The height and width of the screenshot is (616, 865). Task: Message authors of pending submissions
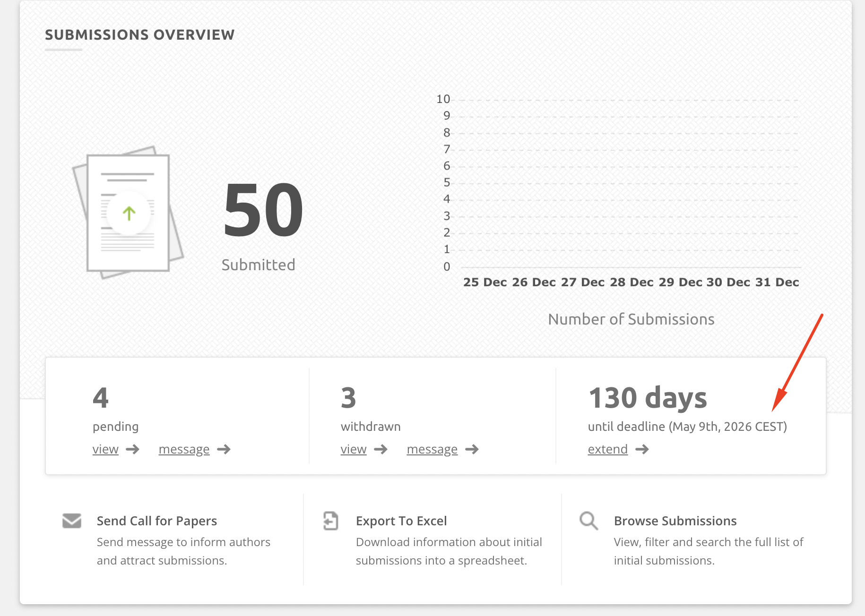(x=184, y=449)
